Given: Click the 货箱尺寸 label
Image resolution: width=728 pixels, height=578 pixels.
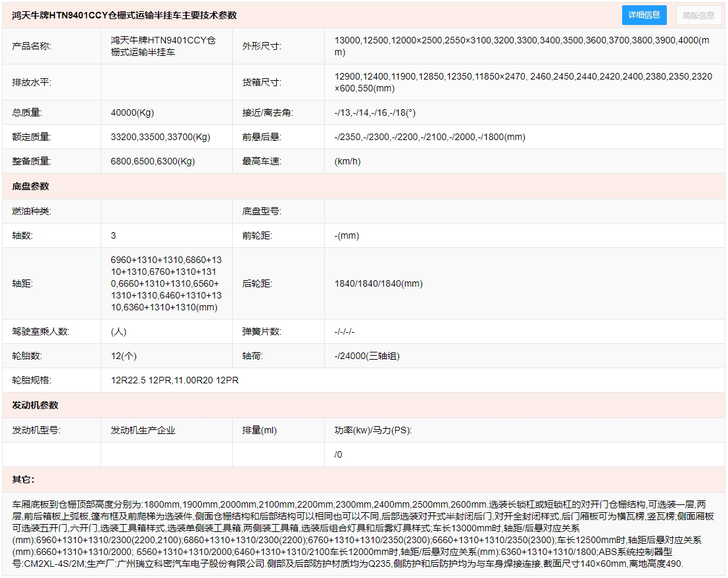Looking at the screenshot, I should pos(261,82).
